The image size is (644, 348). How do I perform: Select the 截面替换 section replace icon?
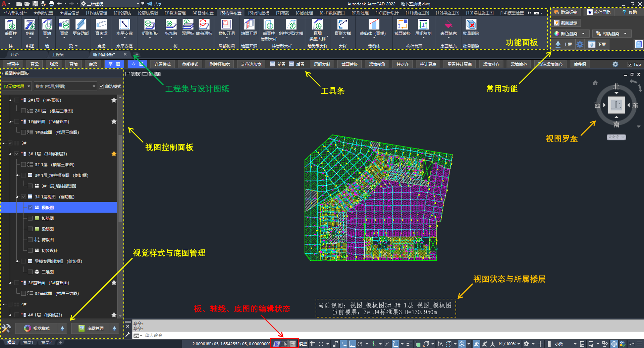coord(402,25)
